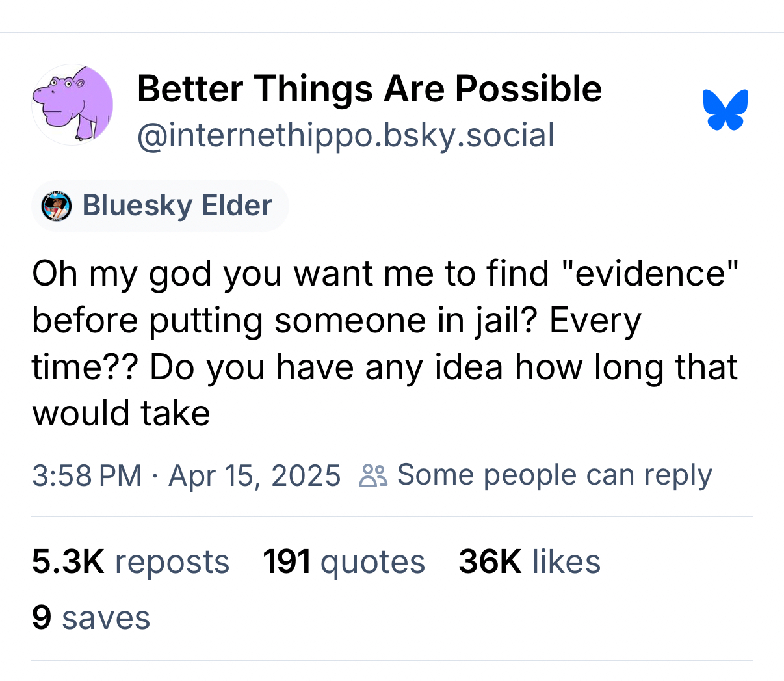
Task: Click the post's last line "would take"
Action: coord(121,413)
